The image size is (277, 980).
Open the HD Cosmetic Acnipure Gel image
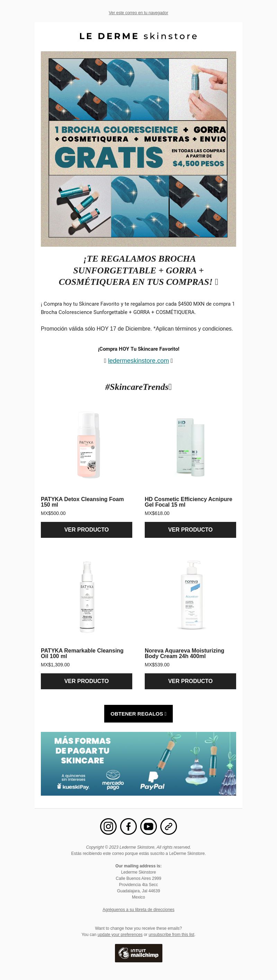click(x=190, y=444)
